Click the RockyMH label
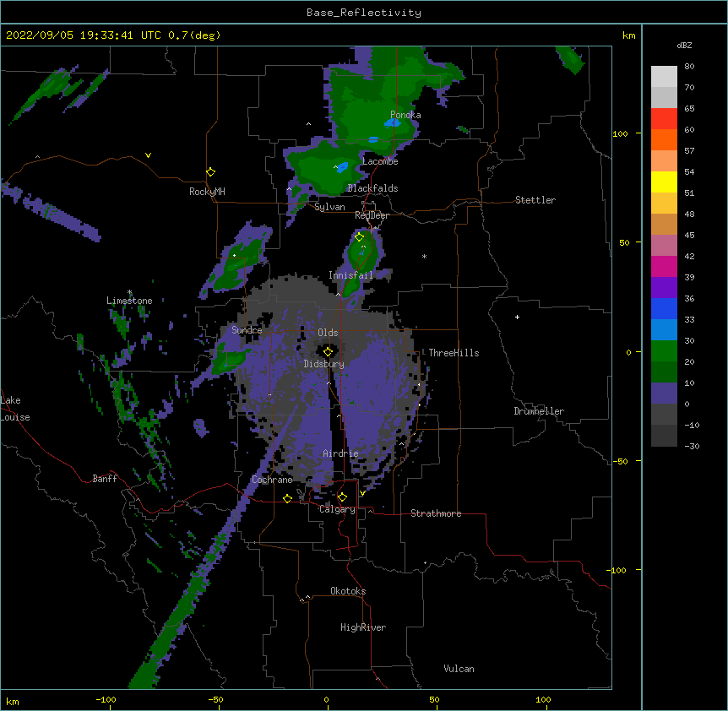728x711 pixels. point(207,192)
